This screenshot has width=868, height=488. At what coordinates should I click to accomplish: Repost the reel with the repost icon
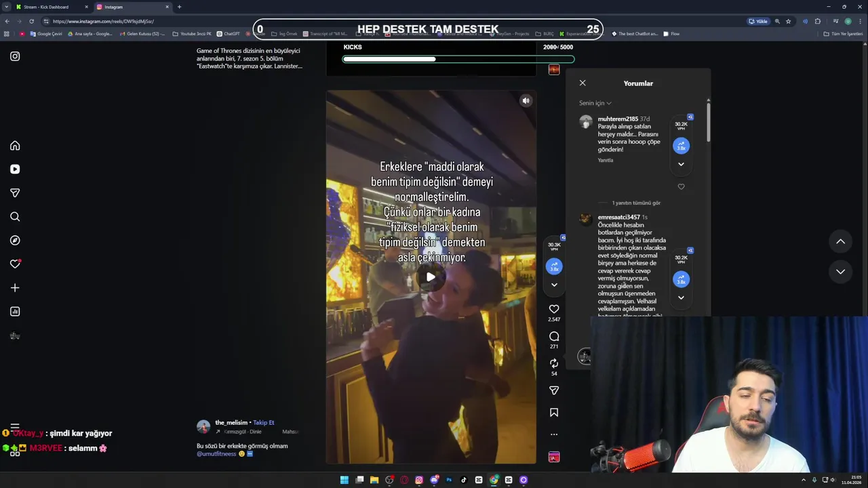[x=554, y=363]
